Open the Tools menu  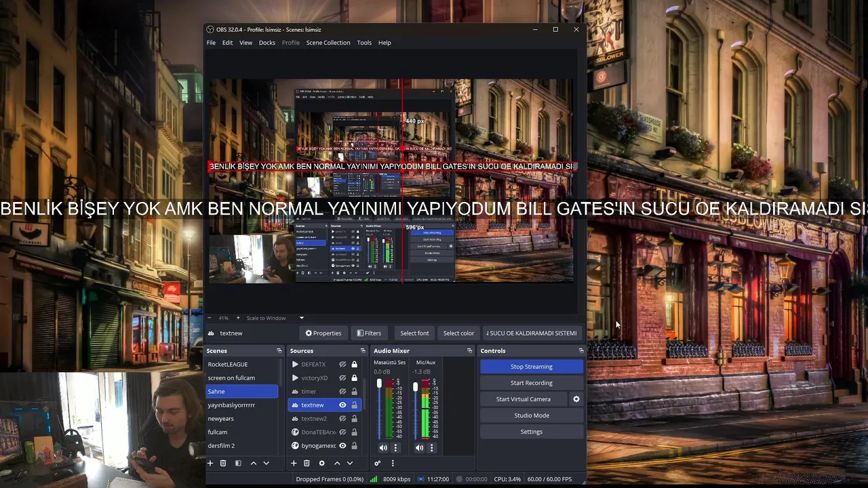click(364, 43)
